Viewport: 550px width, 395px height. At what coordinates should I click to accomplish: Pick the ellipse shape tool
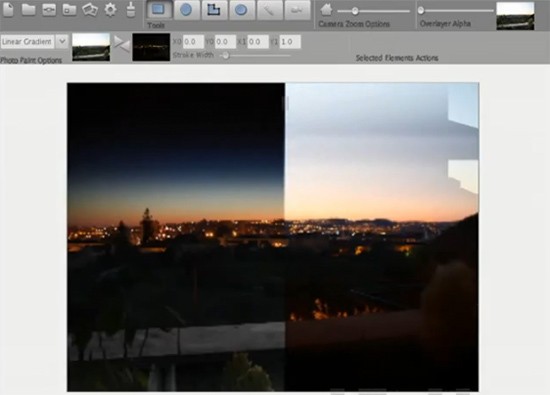click(x=241, y=9)
